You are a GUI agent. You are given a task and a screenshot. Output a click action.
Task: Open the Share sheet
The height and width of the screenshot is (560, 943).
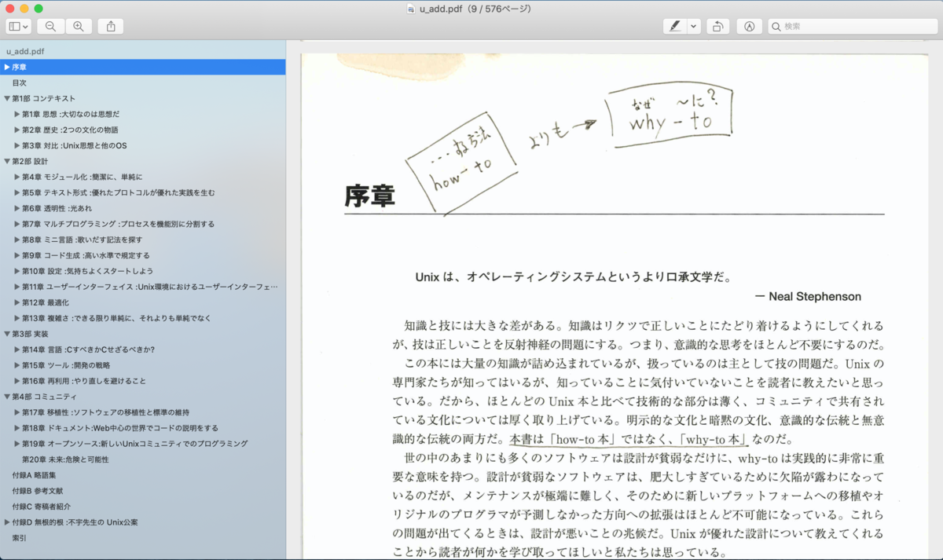tap(110, 25)
